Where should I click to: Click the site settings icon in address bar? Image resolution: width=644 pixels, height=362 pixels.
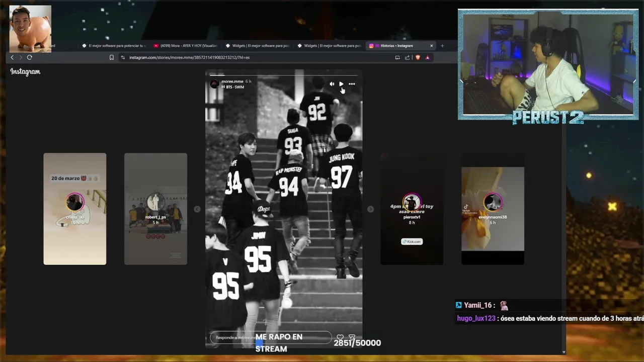coord(123,57)
